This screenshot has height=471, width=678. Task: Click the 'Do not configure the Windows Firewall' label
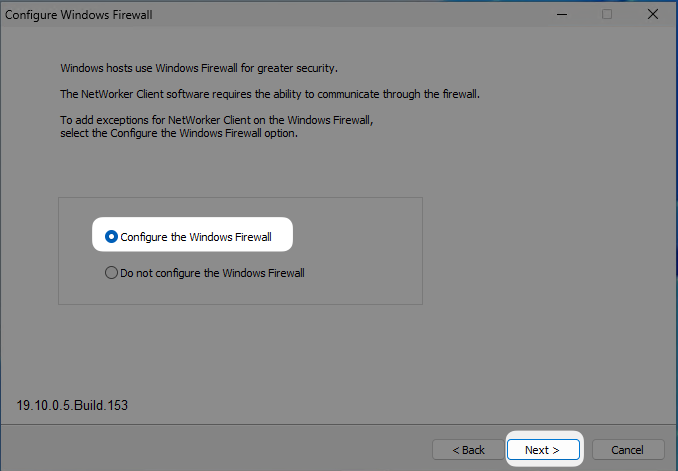(x=212, y=272)
